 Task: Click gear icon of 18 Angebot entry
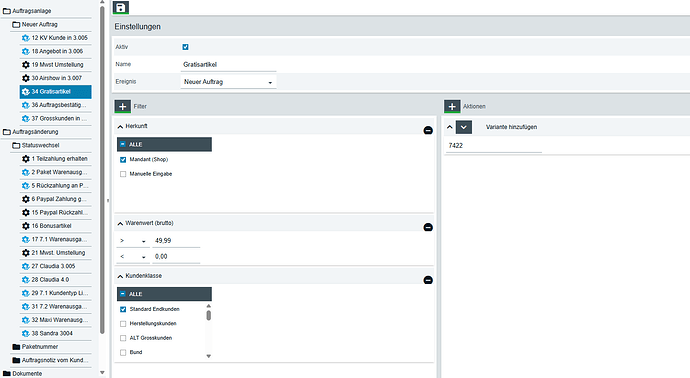pyautogui.click(x=26, y=51)
